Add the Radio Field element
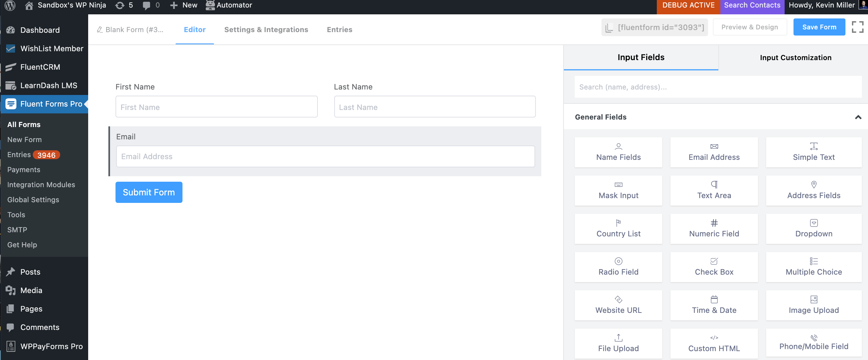The image size is (868, 360). pos(618,267)
